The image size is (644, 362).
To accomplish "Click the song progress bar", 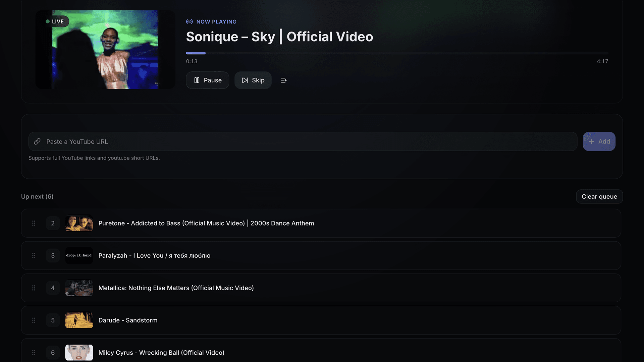I will (x=397, y=53).
